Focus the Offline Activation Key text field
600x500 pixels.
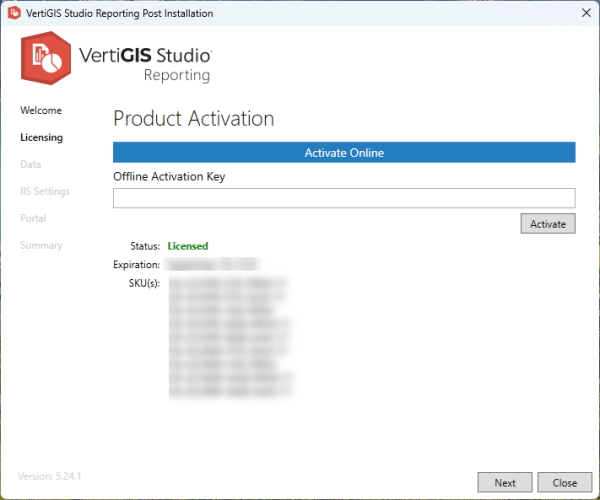coord(343,198)
